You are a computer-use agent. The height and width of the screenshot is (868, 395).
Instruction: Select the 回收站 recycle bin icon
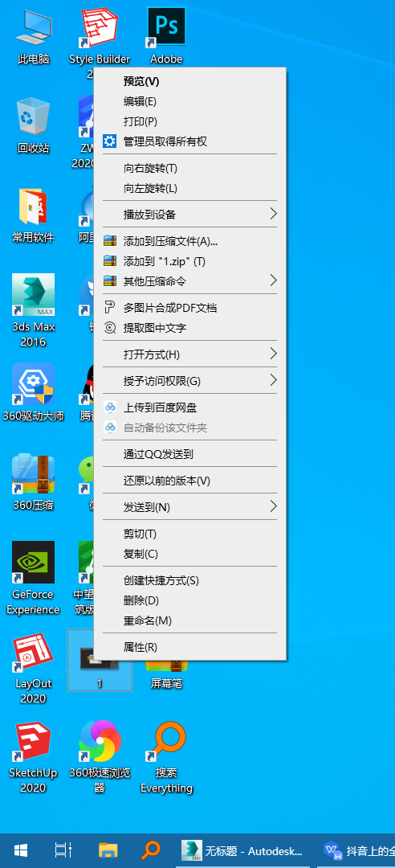pos(33,125)
